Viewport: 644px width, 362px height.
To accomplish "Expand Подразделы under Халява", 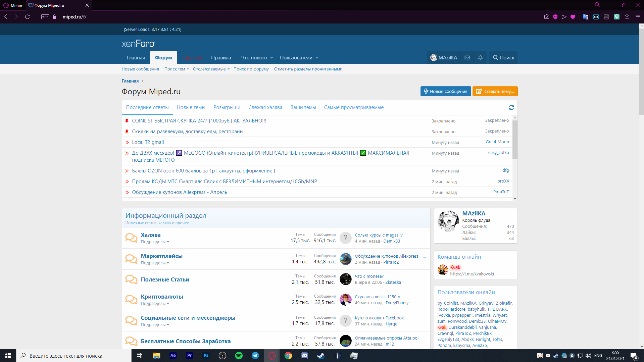I will (x=155, y=242).
